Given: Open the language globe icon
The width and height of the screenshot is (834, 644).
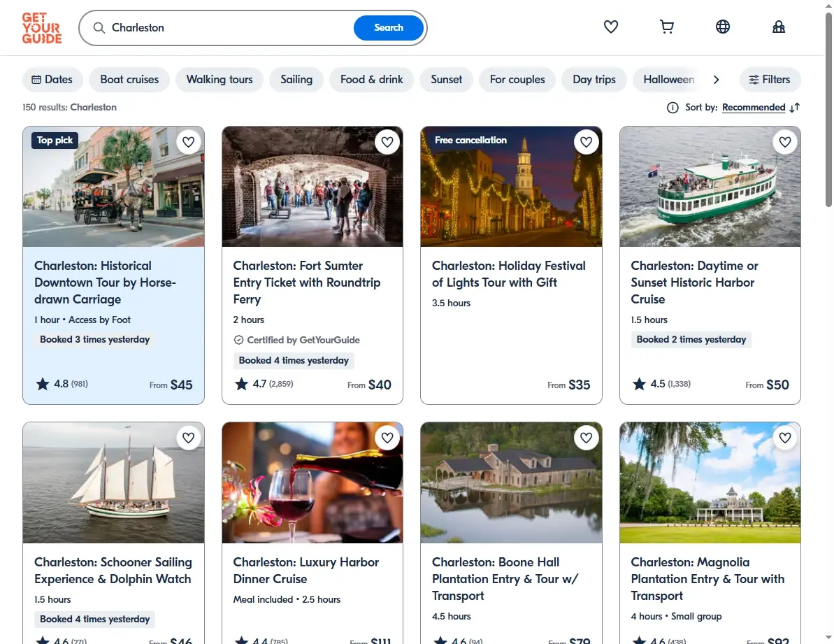Looking at the screenshot, I should (x=722, y=27).
